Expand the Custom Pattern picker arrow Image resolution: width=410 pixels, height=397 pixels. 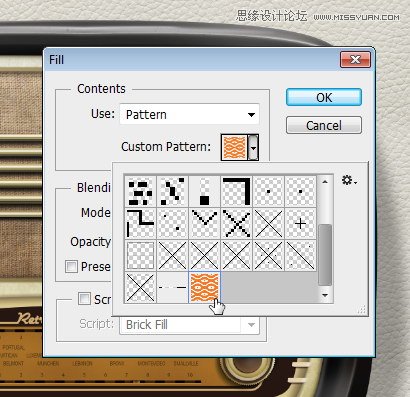click(254, 147)
